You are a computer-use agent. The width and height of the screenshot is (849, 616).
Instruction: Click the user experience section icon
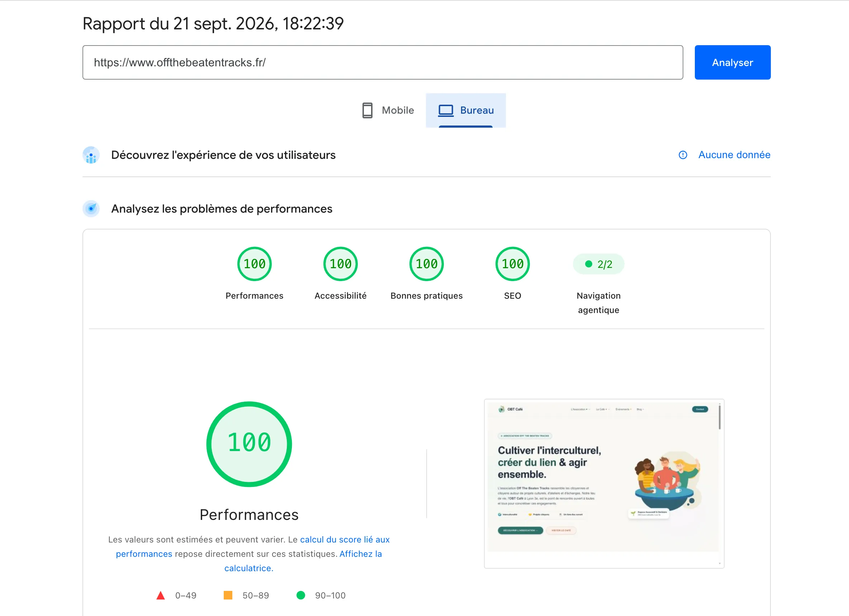91,155
